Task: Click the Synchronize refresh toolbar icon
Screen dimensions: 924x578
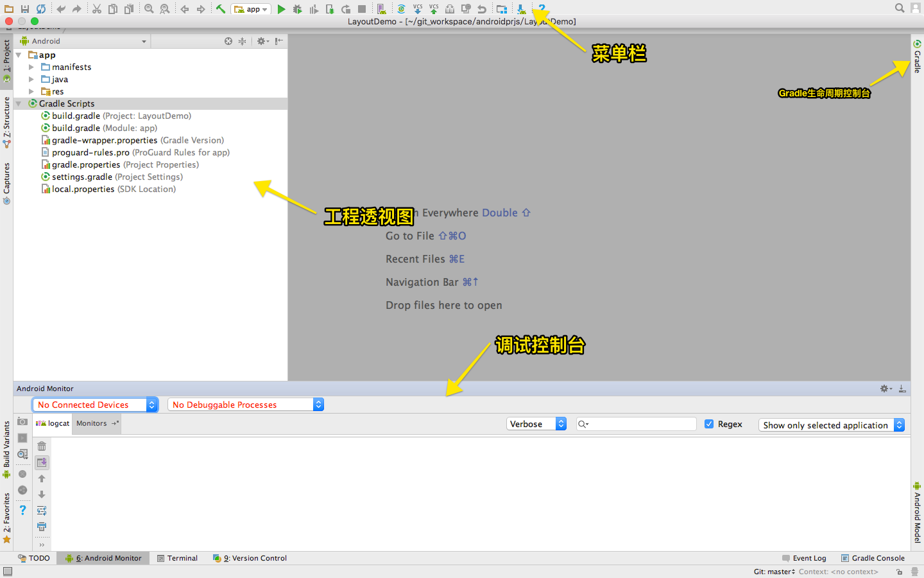Action: [x=41, y=9]
